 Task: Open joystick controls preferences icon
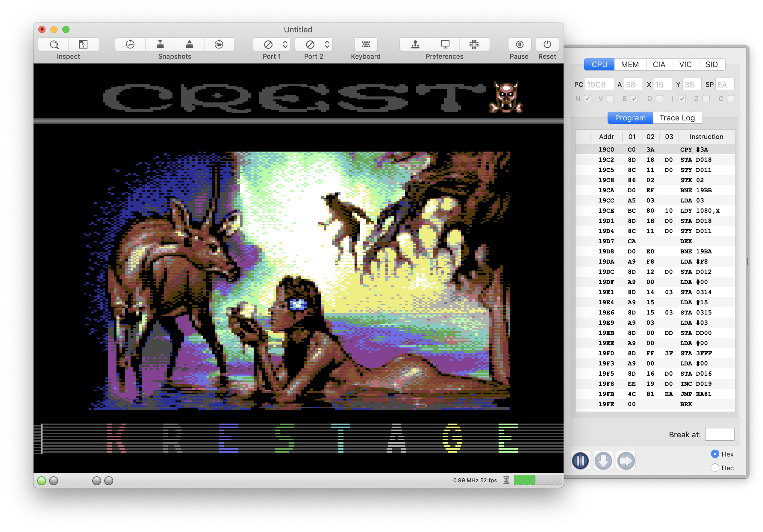[x=415, y=44]
